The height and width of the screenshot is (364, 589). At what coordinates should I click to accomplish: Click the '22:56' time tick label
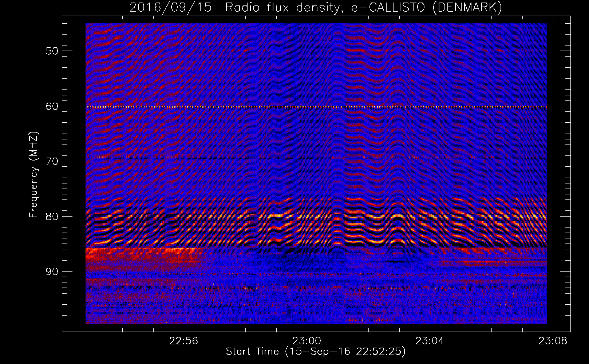coord(184,341)
